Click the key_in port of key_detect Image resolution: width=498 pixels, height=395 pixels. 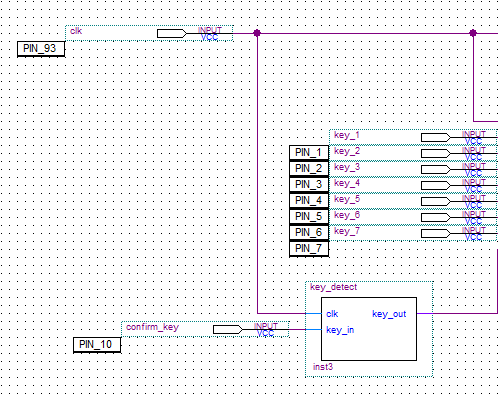[x=340, y=330]
